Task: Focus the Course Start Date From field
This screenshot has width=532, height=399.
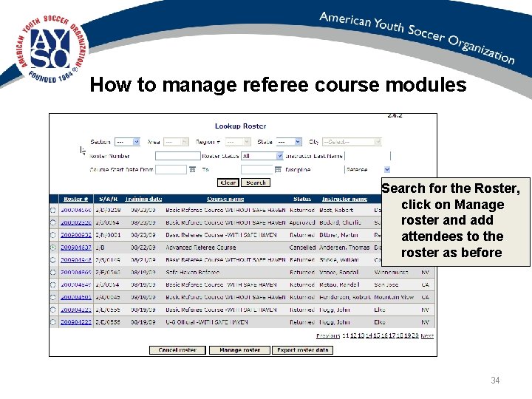Action: tap(171, 169)
